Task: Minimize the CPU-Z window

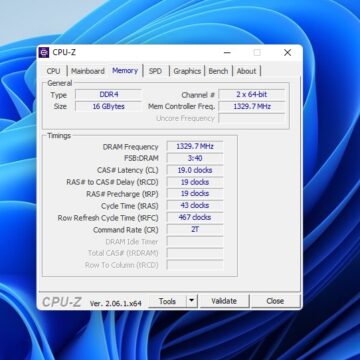Action: coord(227,53)
